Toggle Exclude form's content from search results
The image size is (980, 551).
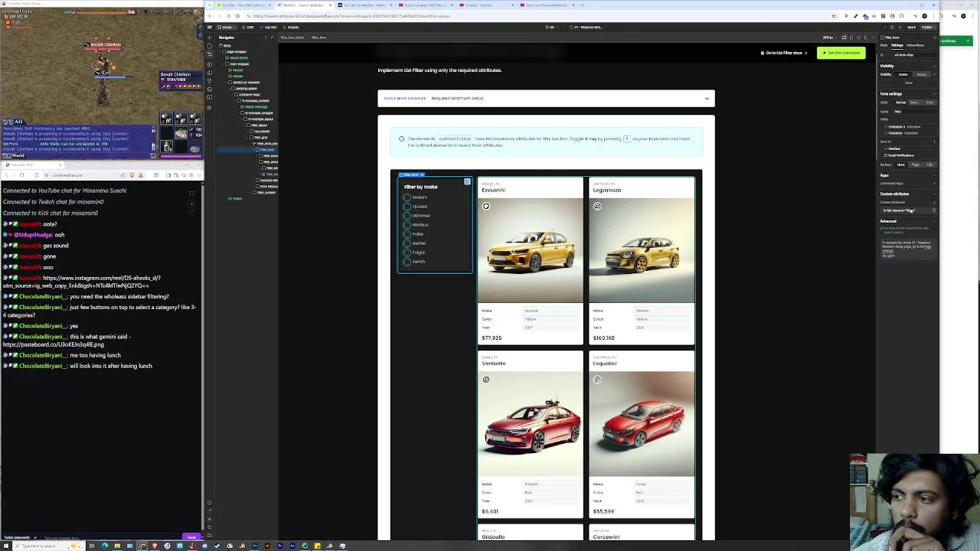click(x=882, y=228)
